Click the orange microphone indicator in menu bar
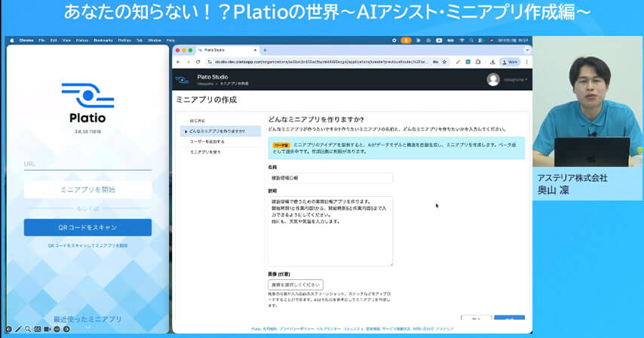Screen dimensions: 644x338 click(x=406, y=40)
